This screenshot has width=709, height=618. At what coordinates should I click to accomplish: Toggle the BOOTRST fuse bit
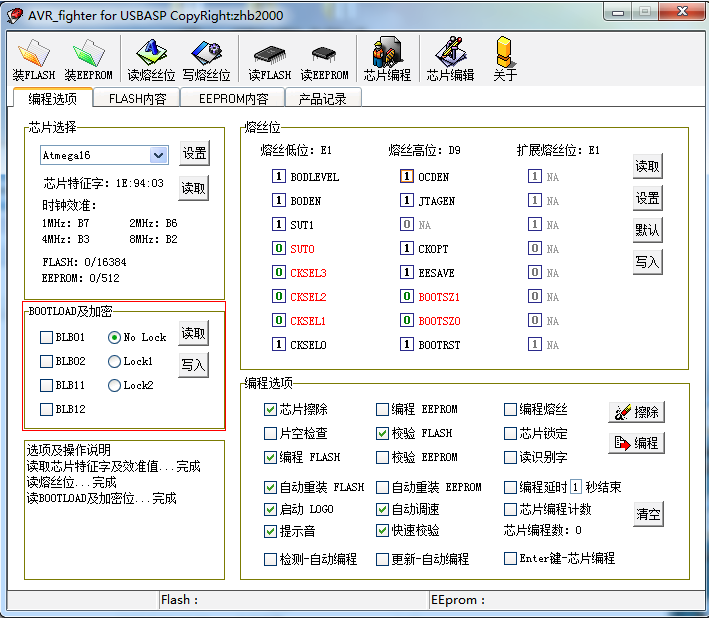coord(406,344)
